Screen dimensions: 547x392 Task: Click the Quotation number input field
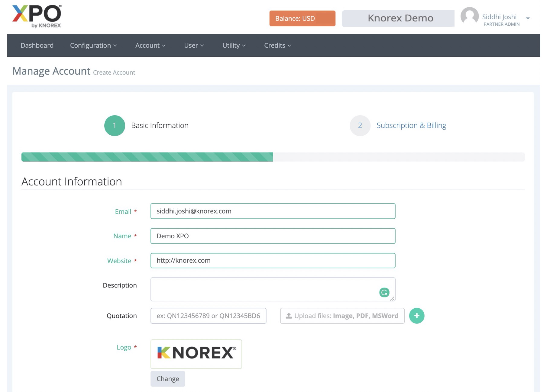pos(208,316)
